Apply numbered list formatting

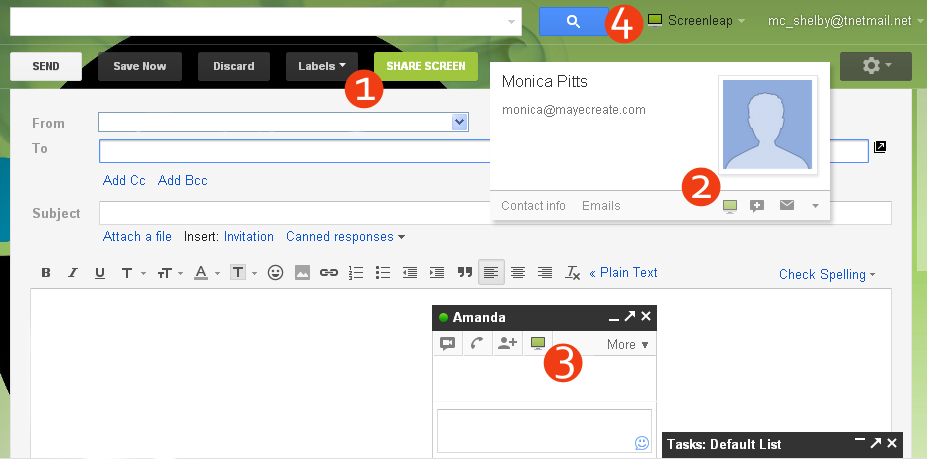356,273
